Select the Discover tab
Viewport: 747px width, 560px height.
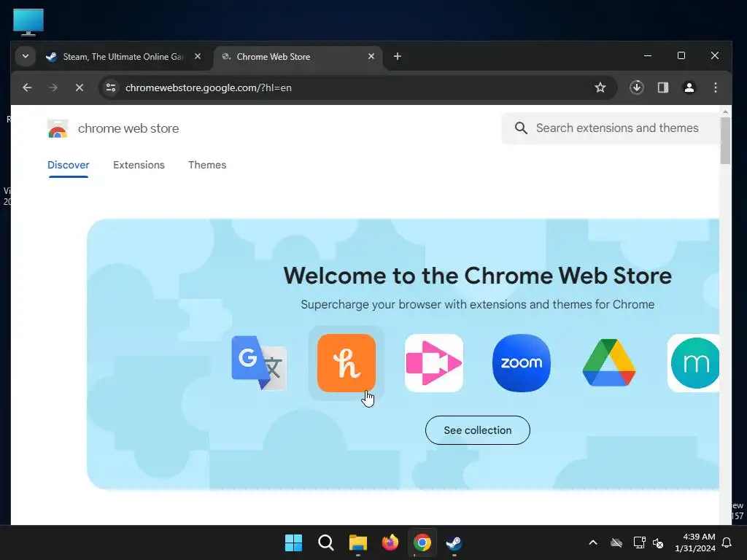pyautogui.click(x=68, y=166)
